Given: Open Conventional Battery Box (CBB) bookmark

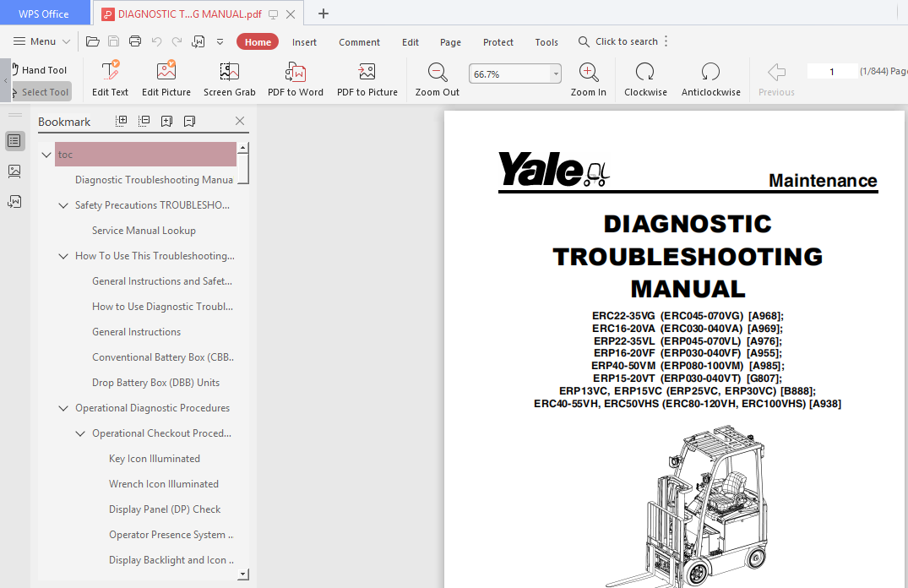Looking at the screenshot, I should click(x=163, y=357).
